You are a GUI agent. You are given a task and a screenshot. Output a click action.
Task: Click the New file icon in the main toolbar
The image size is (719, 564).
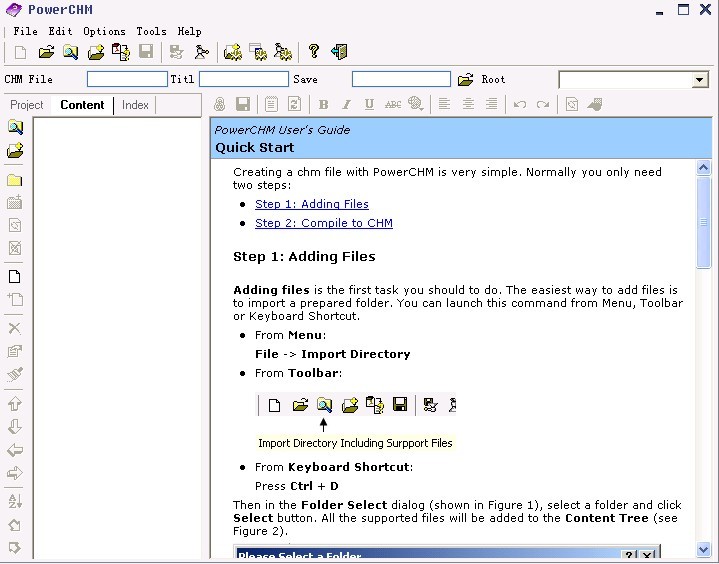tap(21, 52)
